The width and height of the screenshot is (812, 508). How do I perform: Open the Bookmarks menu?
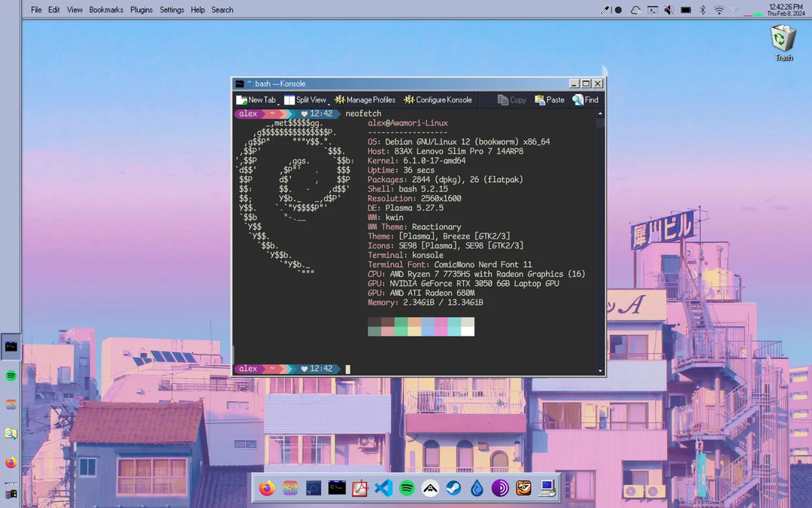105,10
